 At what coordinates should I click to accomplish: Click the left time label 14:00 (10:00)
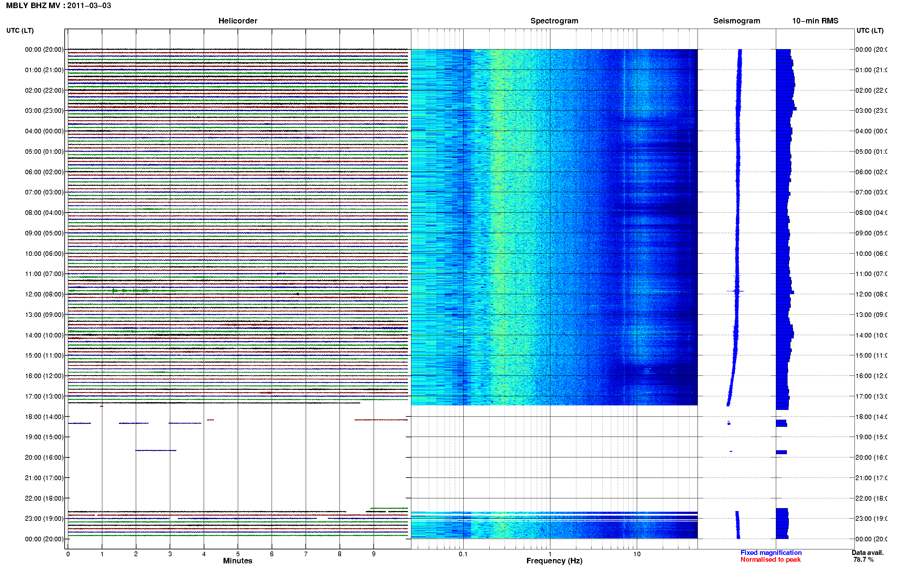(x=44, y=335)
